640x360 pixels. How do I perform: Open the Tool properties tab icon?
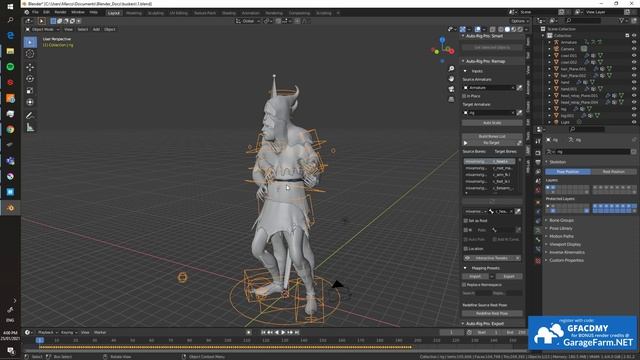(538, 141)
